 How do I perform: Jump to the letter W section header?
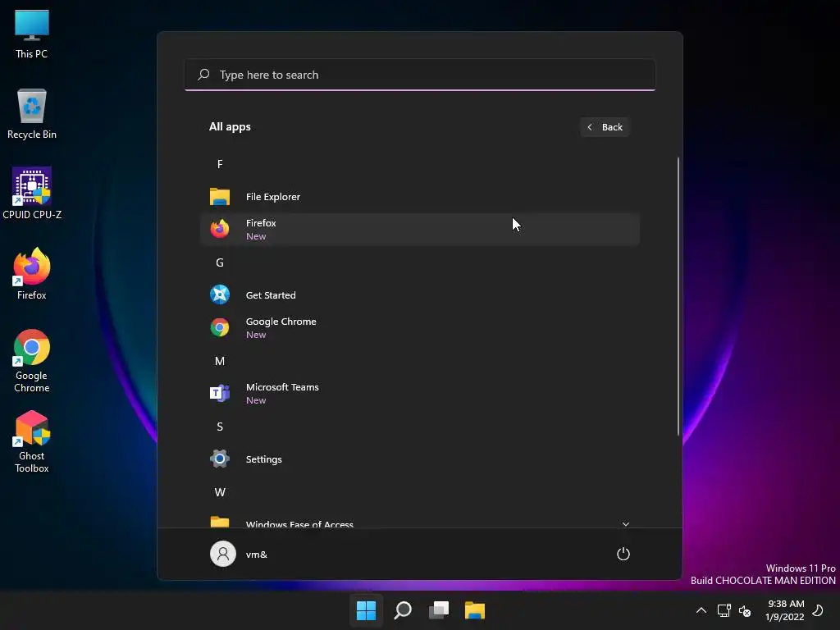click(220, 492)
